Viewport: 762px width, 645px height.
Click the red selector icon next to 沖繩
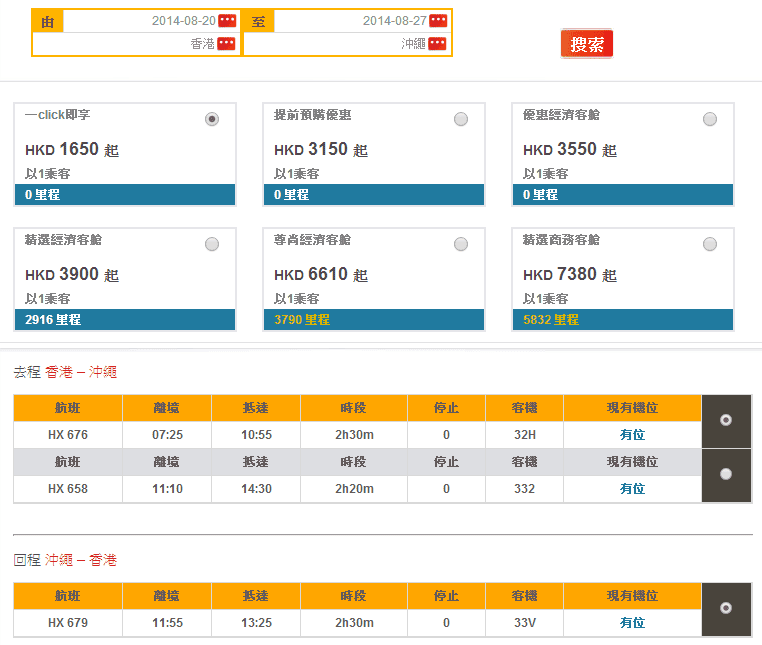pos(438,44)
